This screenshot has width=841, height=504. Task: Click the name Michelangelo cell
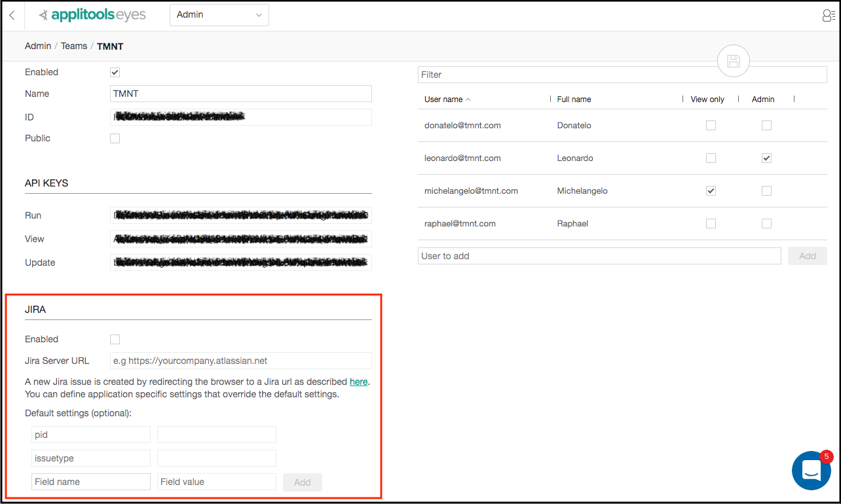(582, 191)
